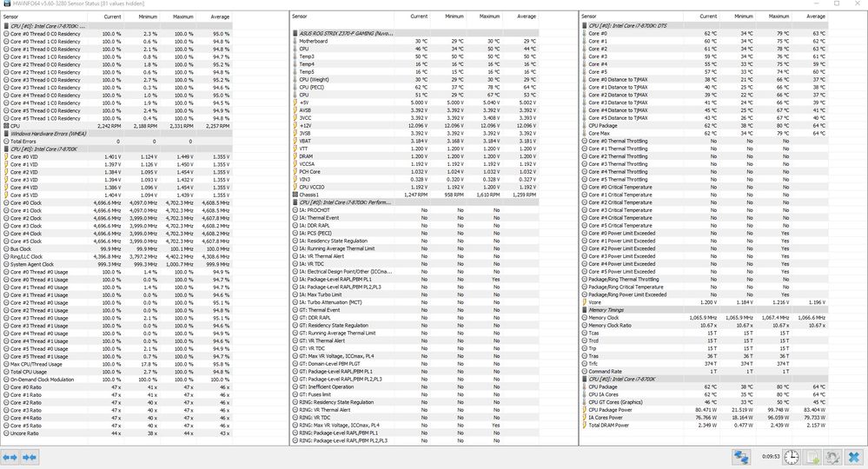868x469 pixels.
Task: Click the HWiNFO64 title bar app icon
Action: click(6, 3)
